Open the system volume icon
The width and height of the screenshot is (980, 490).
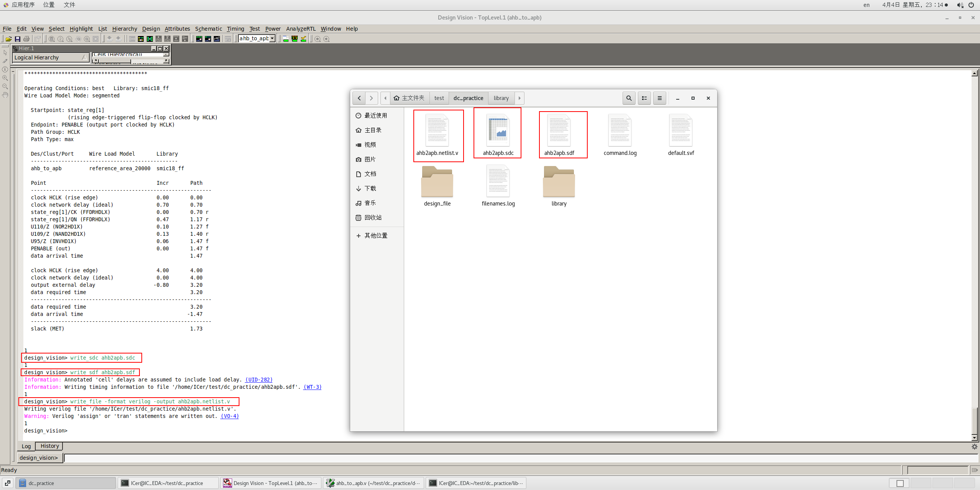click(960, 5)
